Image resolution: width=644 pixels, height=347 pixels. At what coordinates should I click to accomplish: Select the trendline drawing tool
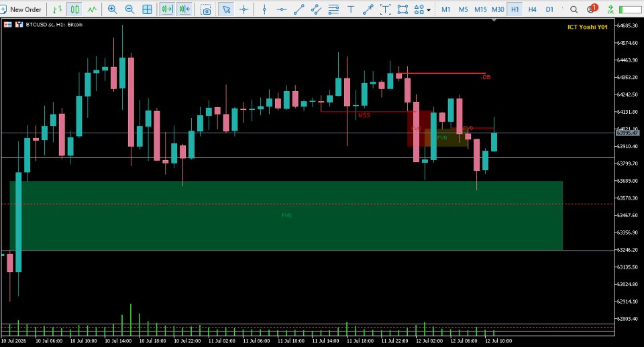pyautogui.click(x=299, y=9)
